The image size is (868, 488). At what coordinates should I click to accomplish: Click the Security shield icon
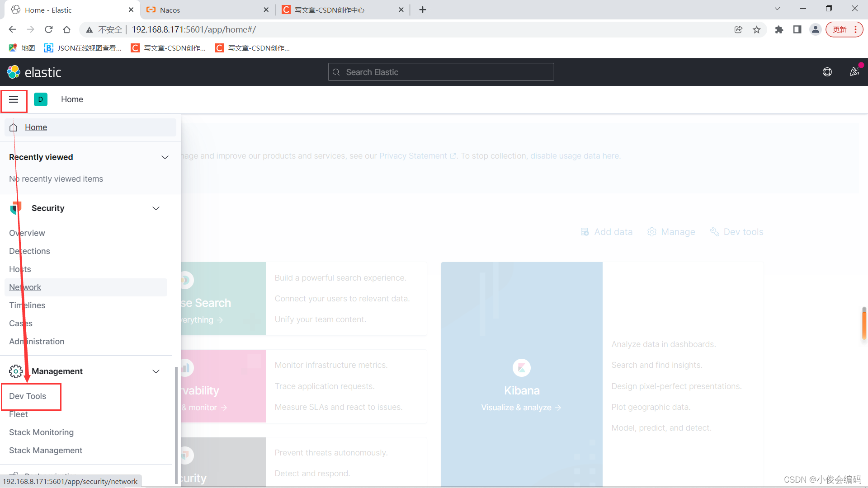coord(16,208)
